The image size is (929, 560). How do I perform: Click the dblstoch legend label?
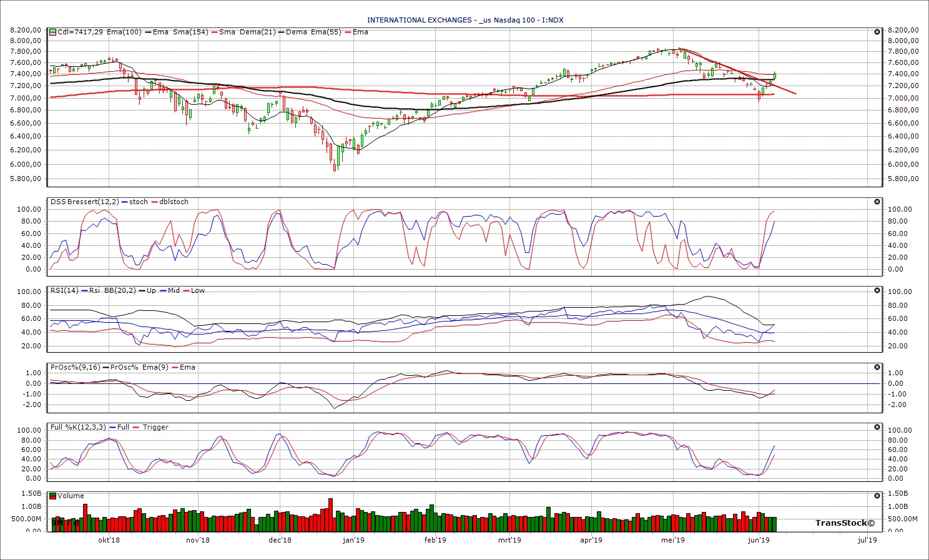(174, 202)
